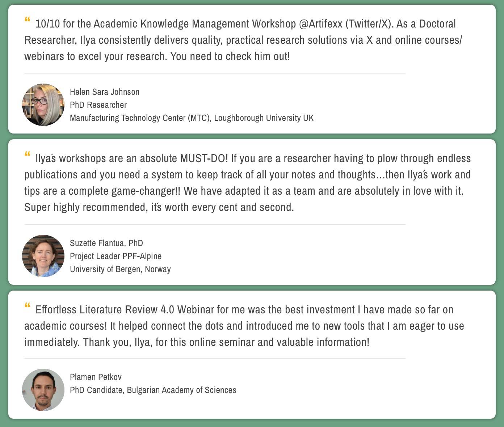Click the "MUST-DO!" text in second testimonial
This screenshot has width=504, height=427.
[204, 158]
